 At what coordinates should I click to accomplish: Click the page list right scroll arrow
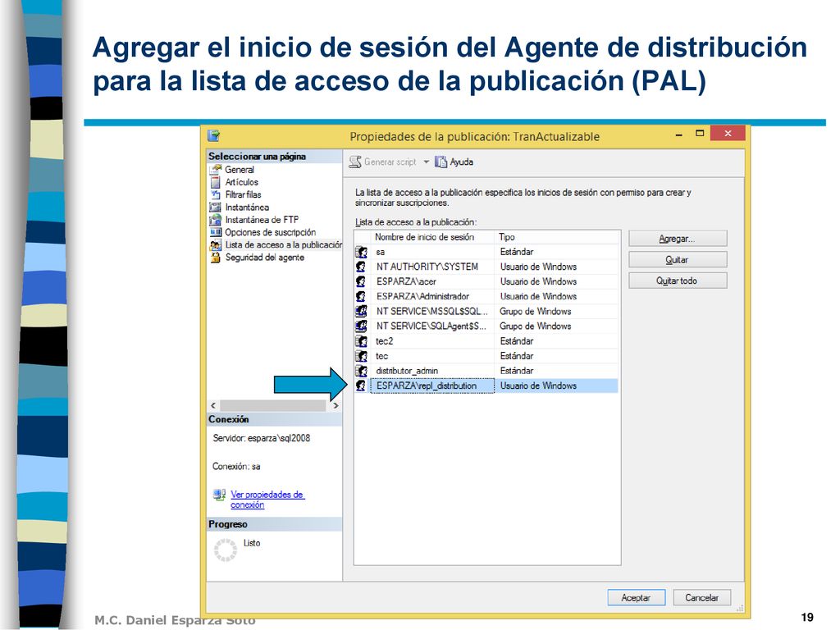point(336,405)
